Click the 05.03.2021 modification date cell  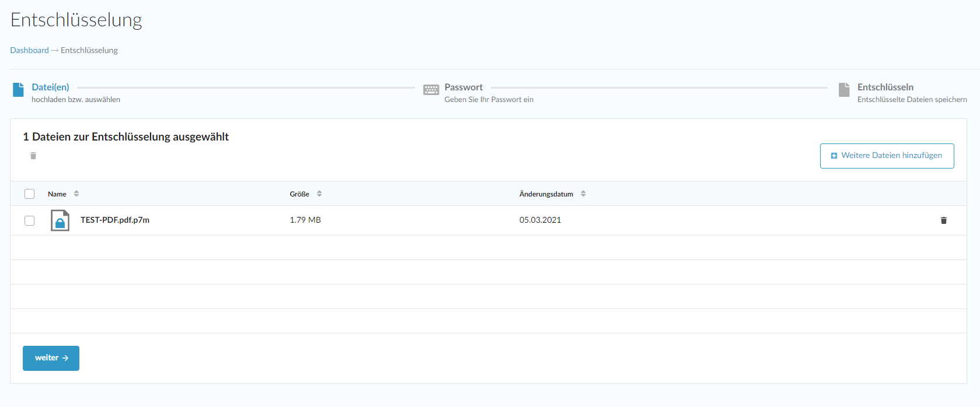click(540, 220)
